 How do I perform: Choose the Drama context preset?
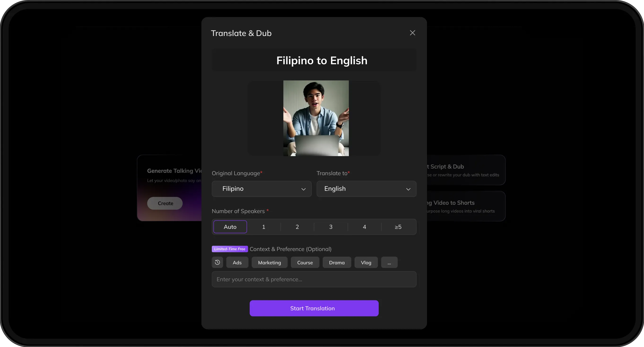pos(336,263)
